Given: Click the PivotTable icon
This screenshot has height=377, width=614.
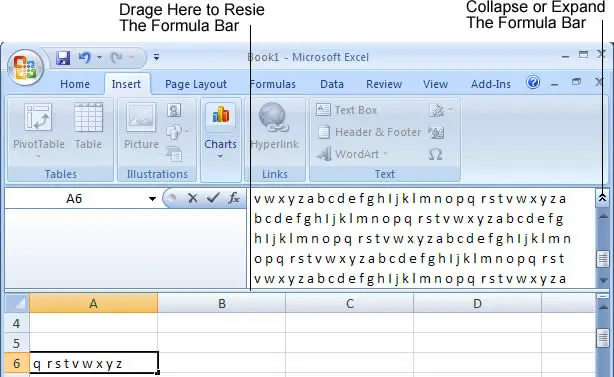Looking at the screenshot, I should click(x=38, y=117).
